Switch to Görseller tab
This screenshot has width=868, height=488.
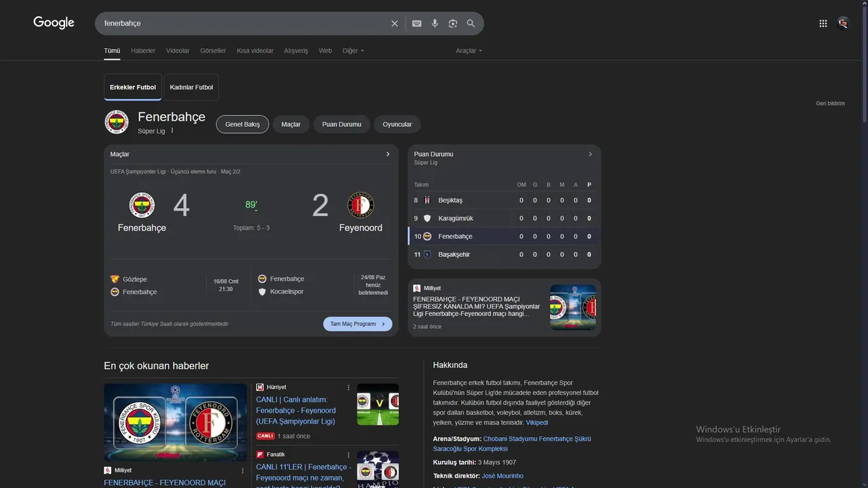pyautogui.click(x=213, y=51)
